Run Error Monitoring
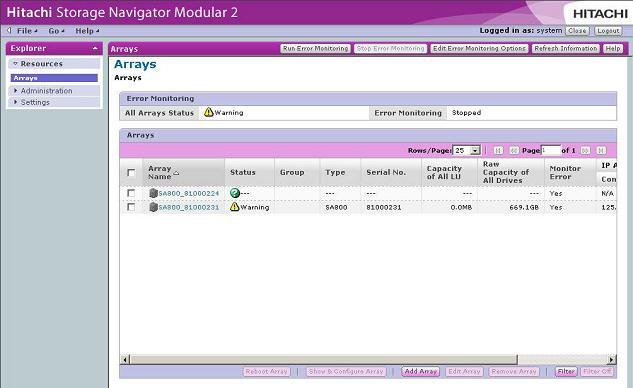633x388 pixels. click(x=315, y=48)
